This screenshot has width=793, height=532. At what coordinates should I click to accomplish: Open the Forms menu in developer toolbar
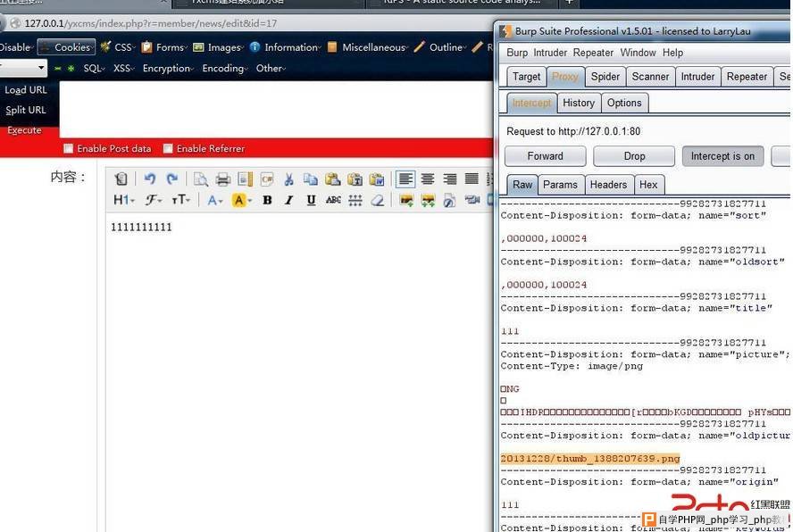click(164, 47)
